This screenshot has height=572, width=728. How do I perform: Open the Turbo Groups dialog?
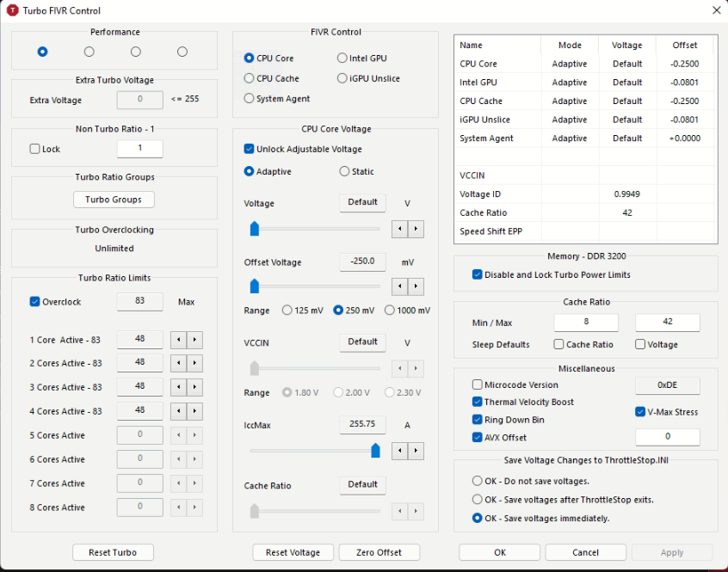[x=114, y=200]
